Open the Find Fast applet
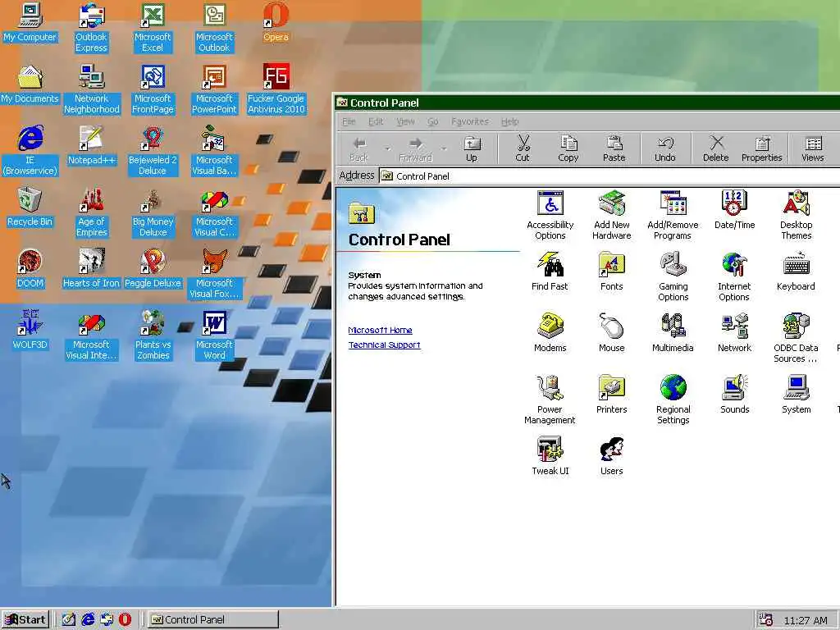Image resolution: width=840 pixels, height=630 pixels. (x=550, y=271)
